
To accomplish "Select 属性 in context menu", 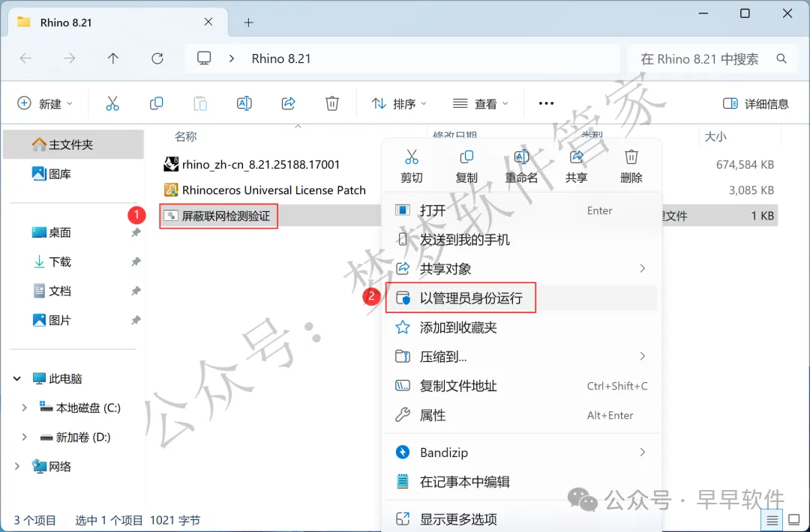I will [x=521, y=415].
